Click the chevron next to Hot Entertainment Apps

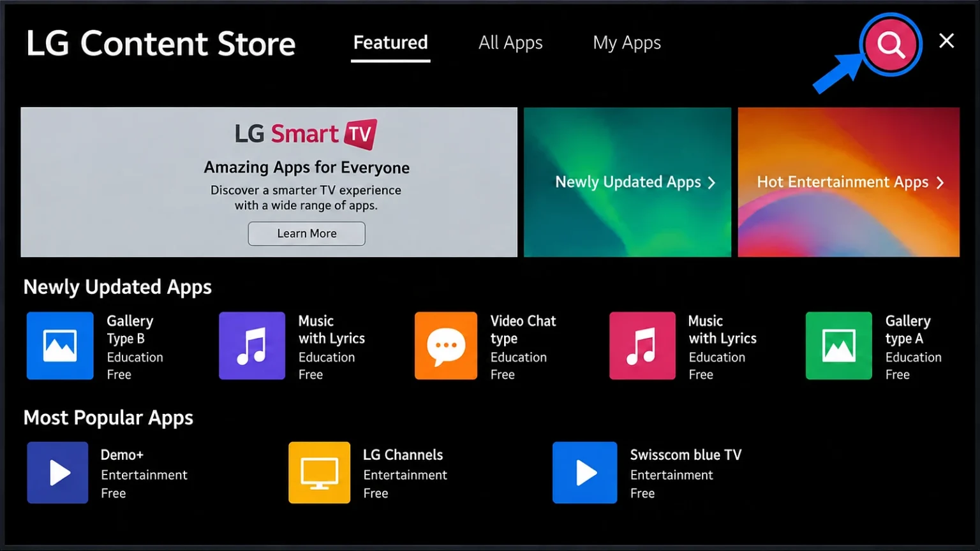coord(940,183)
